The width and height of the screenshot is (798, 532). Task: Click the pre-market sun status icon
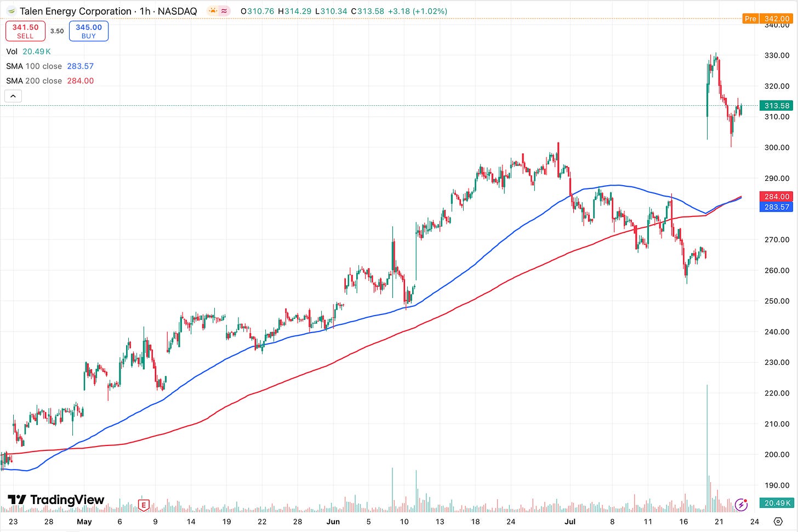(x=213, y=11)
